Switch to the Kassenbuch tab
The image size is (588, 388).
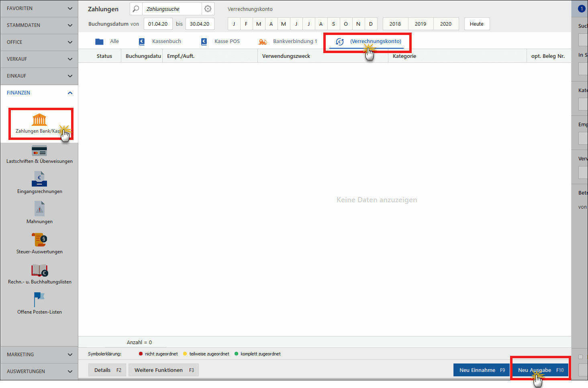tap(160, 41)
